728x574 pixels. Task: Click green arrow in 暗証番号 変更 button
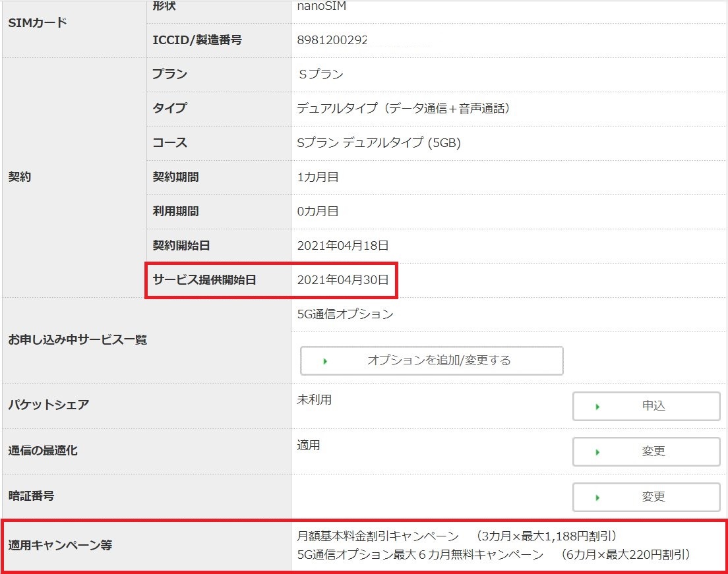coord(597,498)
